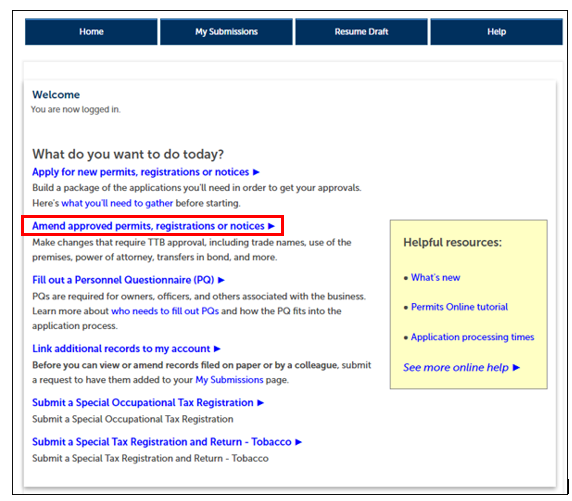
Task: Click Link additional records to my account
Action: (x=121, y=348)
